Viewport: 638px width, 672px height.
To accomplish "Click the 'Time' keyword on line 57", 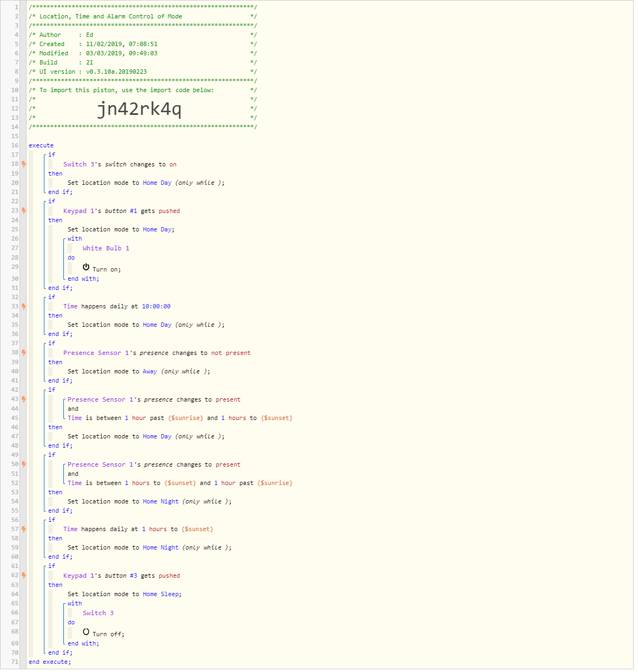I will point(70,529).
